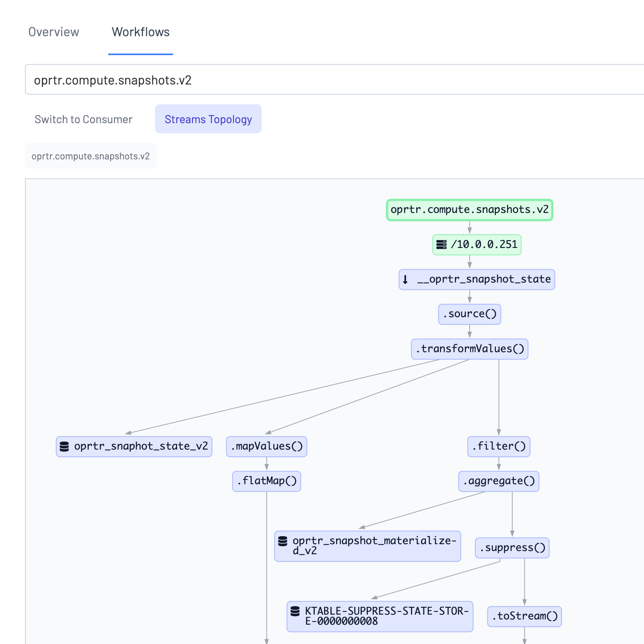
Task: Select the Streams Topology view
Action: (x=208, y=119)
